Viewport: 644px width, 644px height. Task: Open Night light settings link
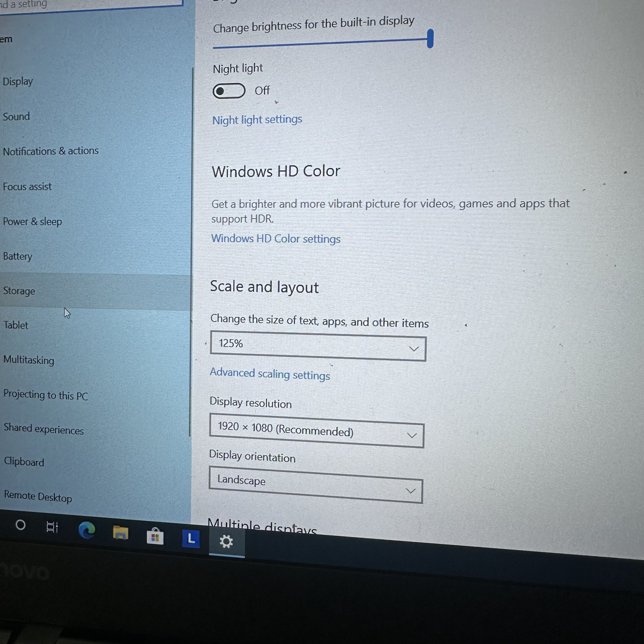[x=257, y=119]
